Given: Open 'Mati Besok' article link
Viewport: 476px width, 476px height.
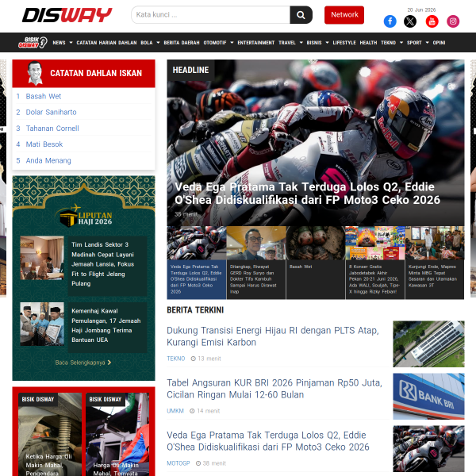Looking at the screenshot, I should point(44,144).
